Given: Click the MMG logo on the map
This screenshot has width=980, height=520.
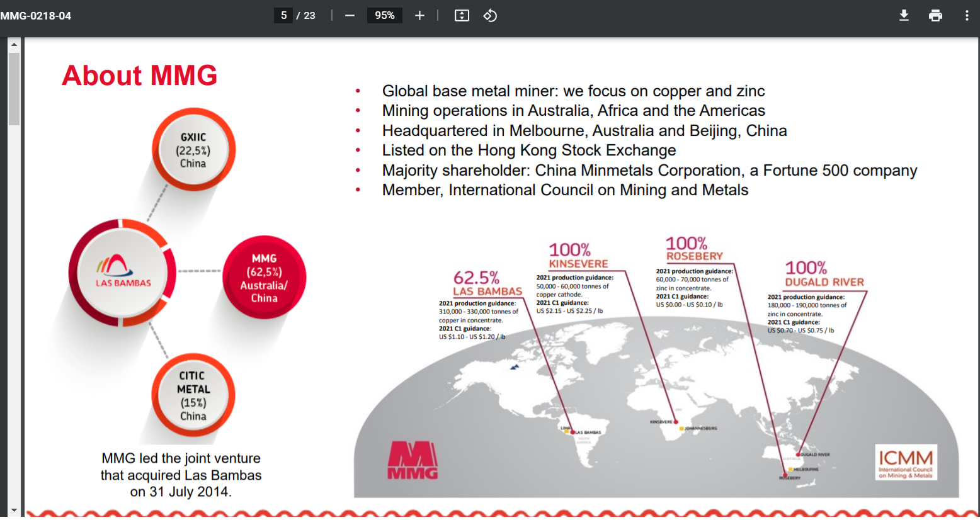Looking at the screenshot, I should tap(413, 461).
